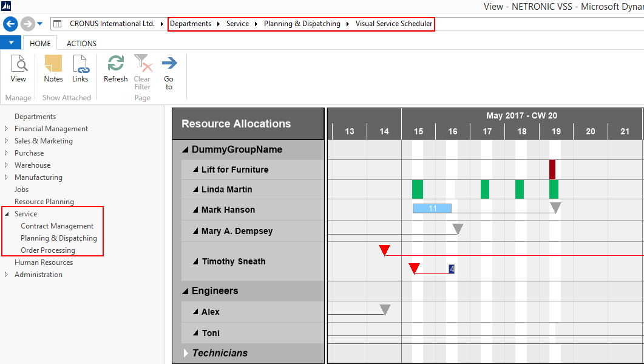This screenshot has width=644, height=364.
Task: Expand the Technicians group
Action: 187,353
